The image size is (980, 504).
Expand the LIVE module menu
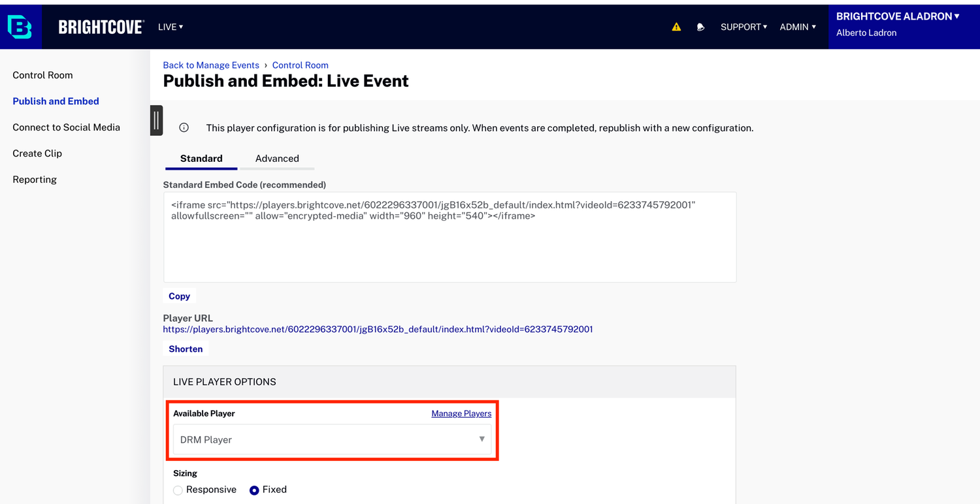(171, 27)
